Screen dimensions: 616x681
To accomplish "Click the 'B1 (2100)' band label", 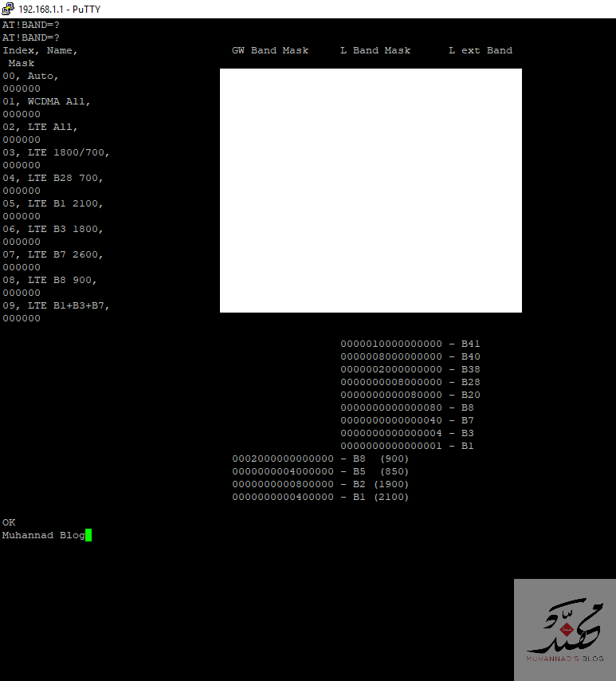I will click(381, 498).
